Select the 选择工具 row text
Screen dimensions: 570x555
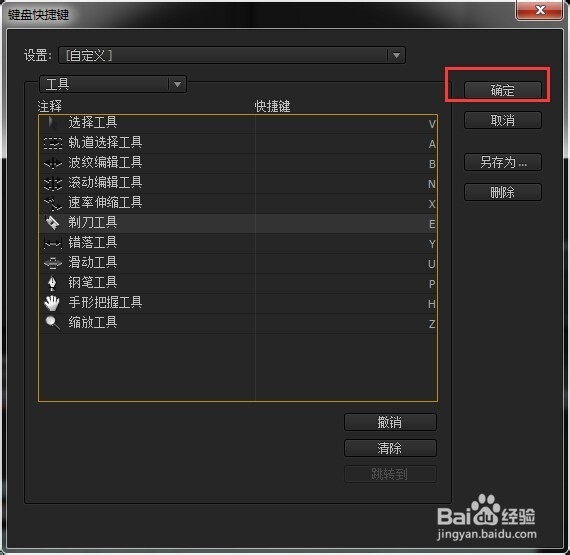tap(93, 122)
